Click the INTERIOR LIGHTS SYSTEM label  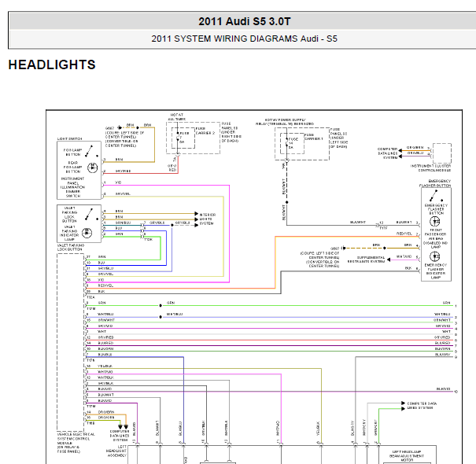[208, 219]
